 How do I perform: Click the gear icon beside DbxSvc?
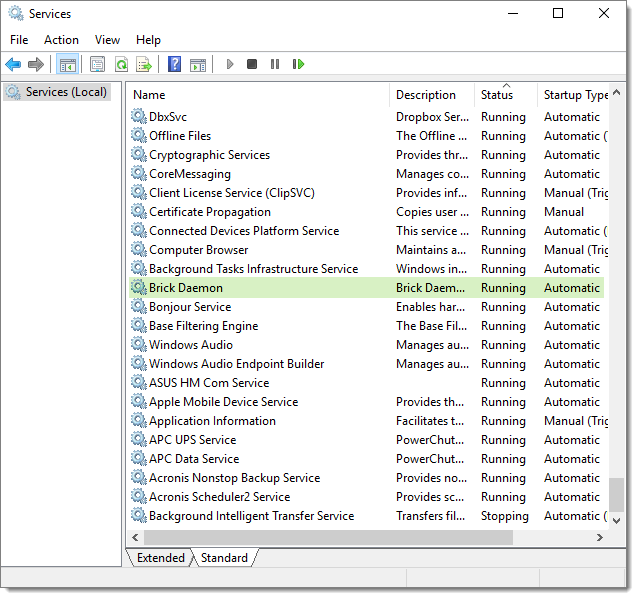(x=139, y=117)
